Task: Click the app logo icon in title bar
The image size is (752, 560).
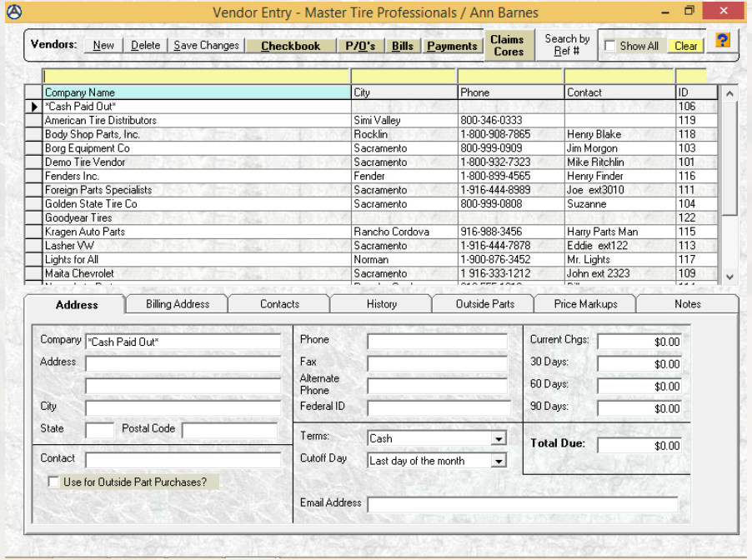Action: 14,12
